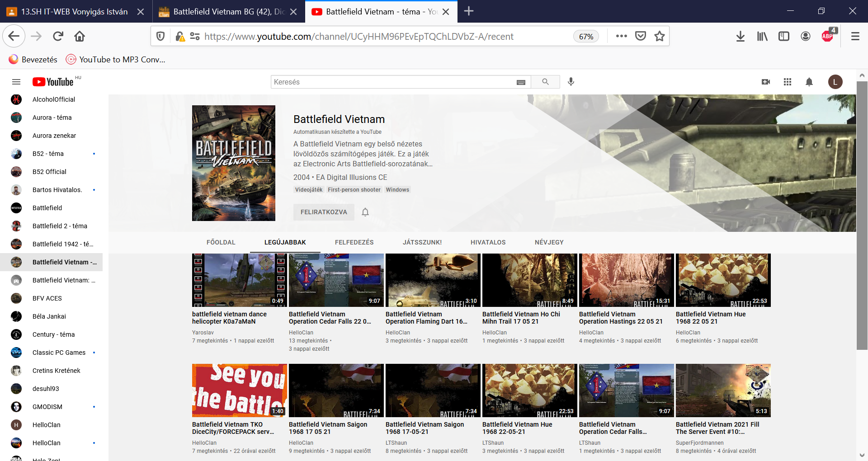
Task: Click the YouTube logo
Action: [x=53, y=82]
